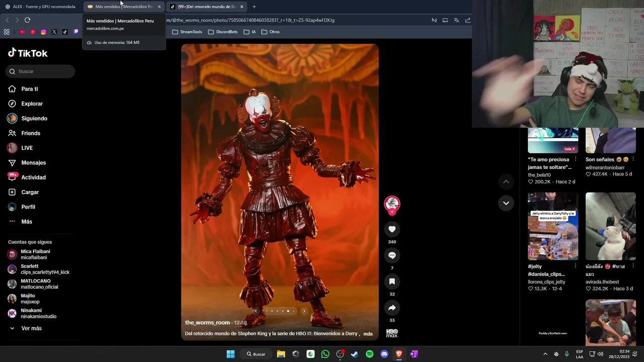644x362 pixels.
Task: Open options for "Te amo preciosa" video
Action: click(x=576, y=159)
